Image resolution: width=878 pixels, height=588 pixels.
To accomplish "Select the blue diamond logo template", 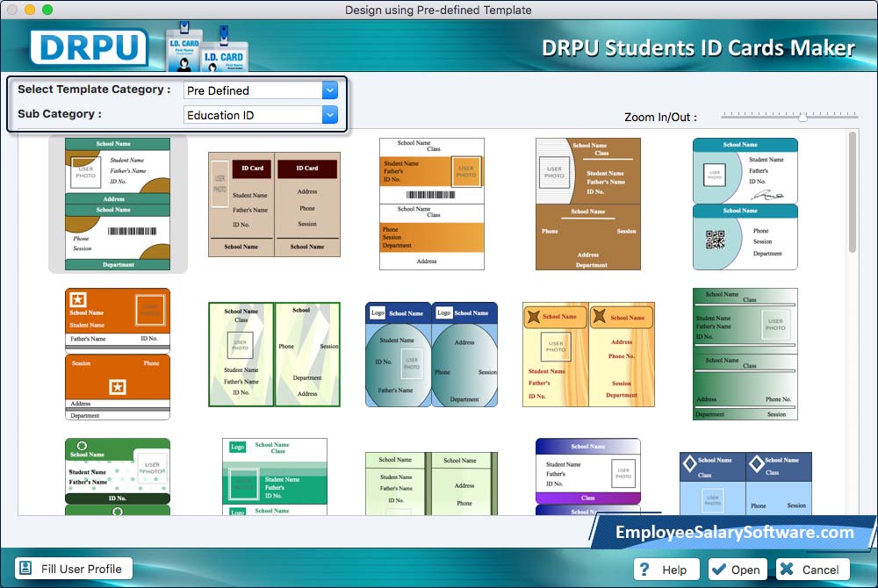I will pyautogui.click(x=745, y=484).
